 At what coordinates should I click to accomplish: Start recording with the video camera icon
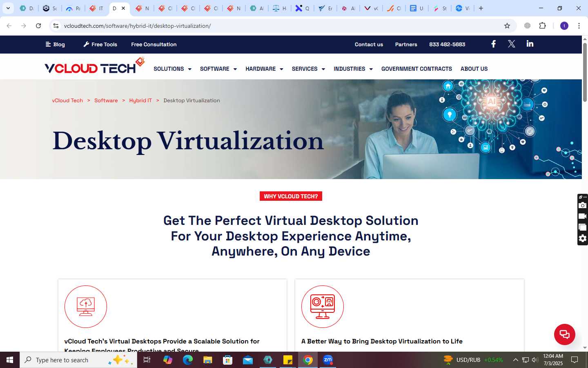click(x=583, y=216)
